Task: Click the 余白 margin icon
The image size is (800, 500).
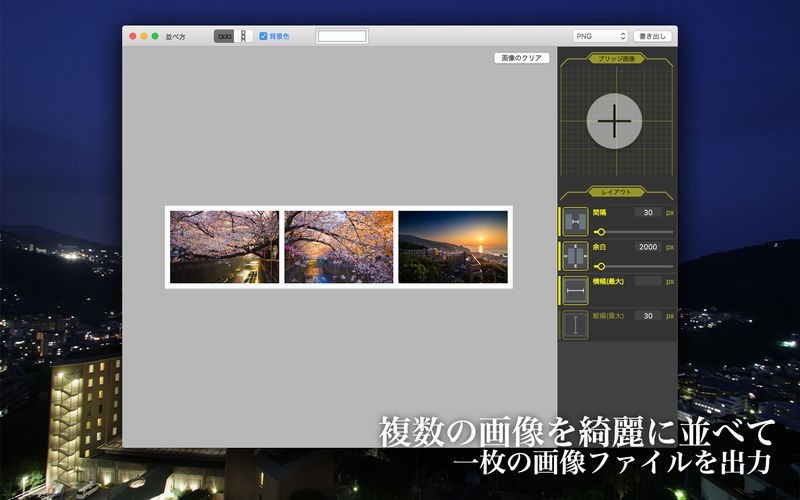Action: [x=575, y=255]
